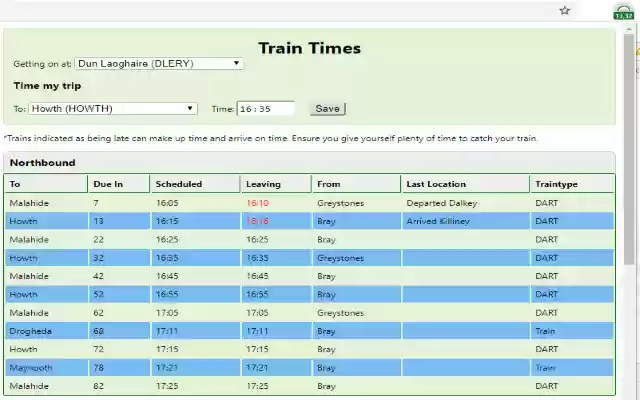Click the Due In value 82
This screenshot has height=400, width=640.
click(x=98, y=386)
